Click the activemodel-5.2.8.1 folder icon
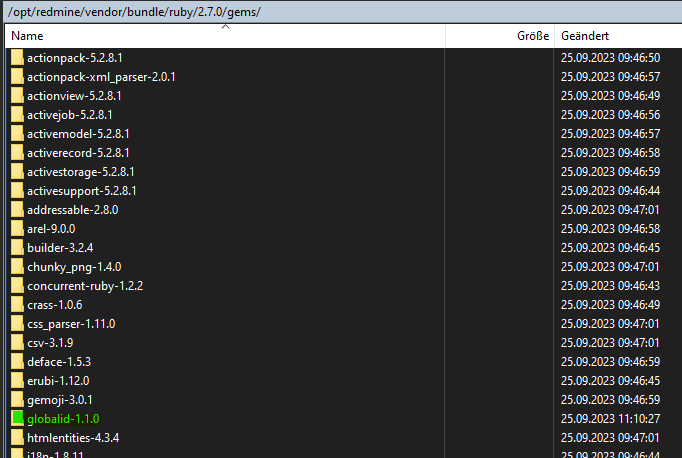 click(x=17, y=134)
